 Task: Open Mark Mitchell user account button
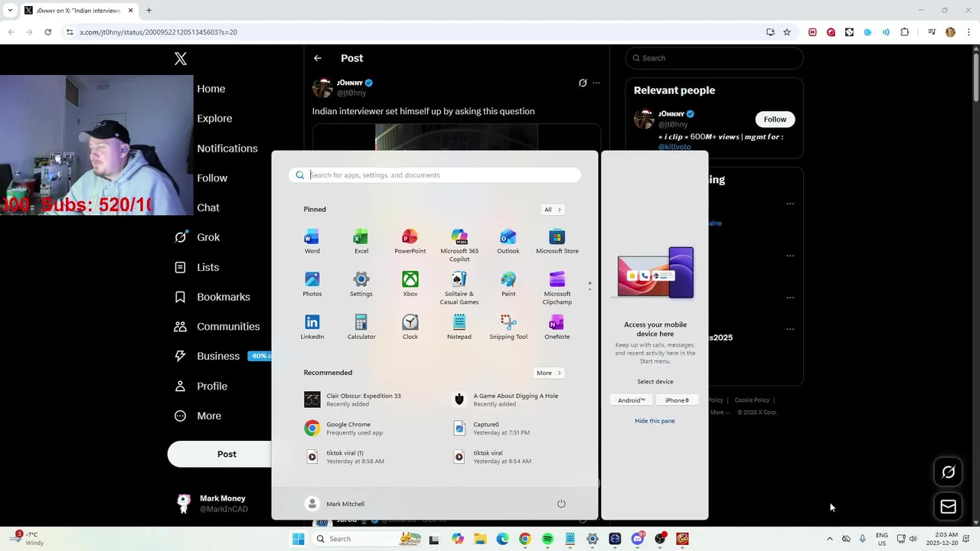tap(335, 504)
